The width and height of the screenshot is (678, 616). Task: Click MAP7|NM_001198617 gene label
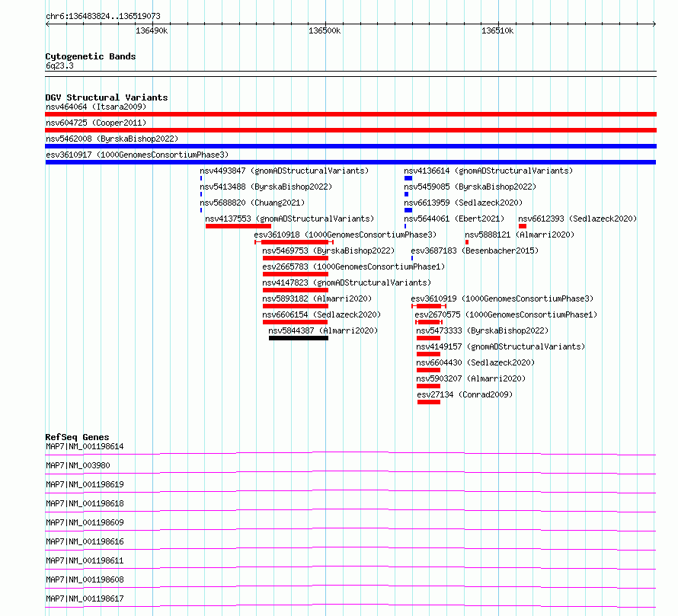85,598
